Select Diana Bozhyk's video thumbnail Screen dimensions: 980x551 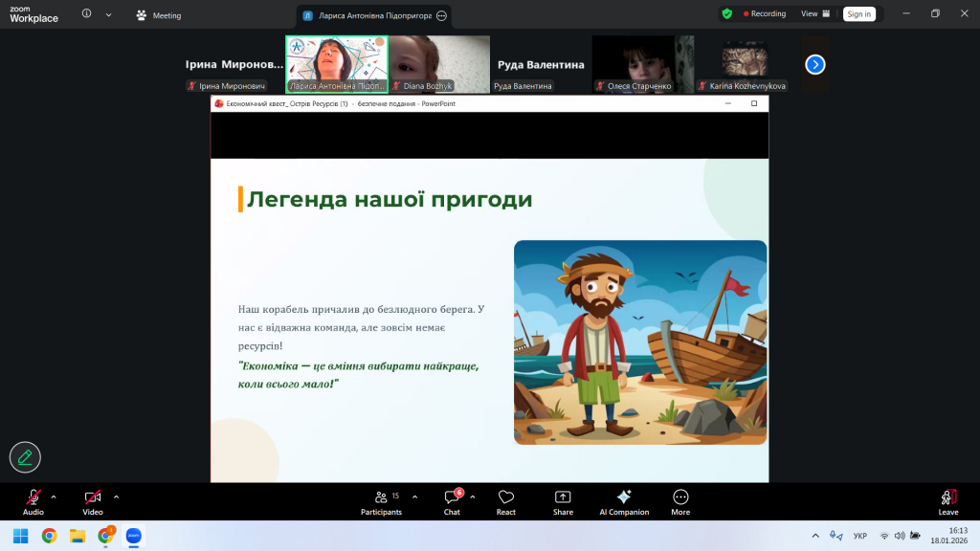(439, 64)
